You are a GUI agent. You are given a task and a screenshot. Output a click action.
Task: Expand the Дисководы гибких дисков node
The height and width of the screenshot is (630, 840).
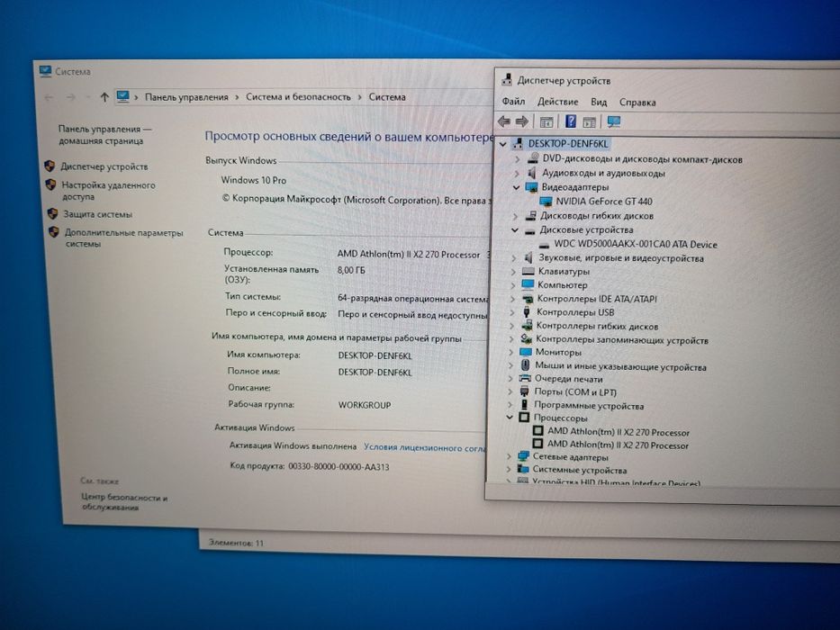coord(515,216)
